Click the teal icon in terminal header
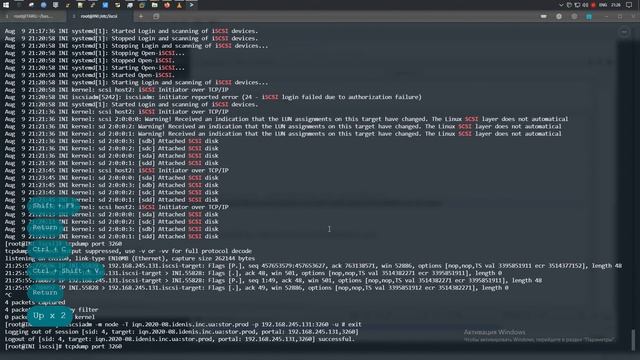 pyautogui.click(x=589, y=16)
